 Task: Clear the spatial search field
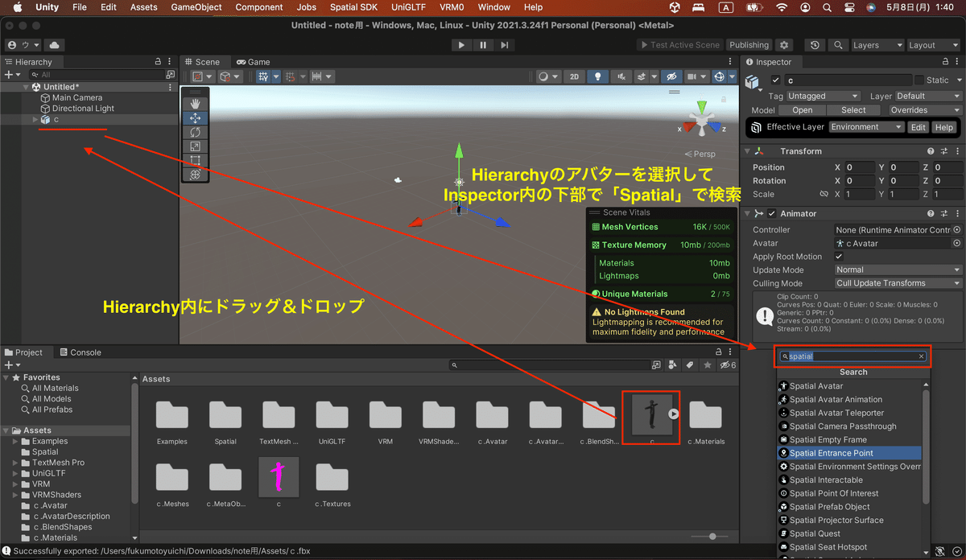point(921,356)
